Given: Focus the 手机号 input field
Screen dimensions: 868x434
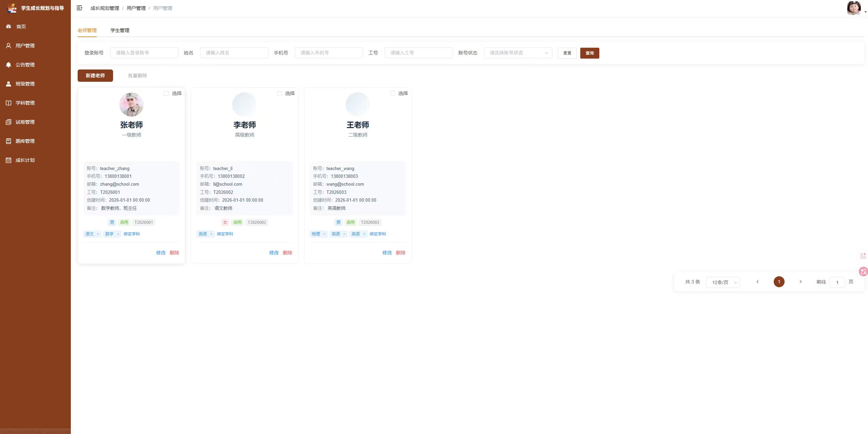Looking at the screenshot, I should coord(329,53).
